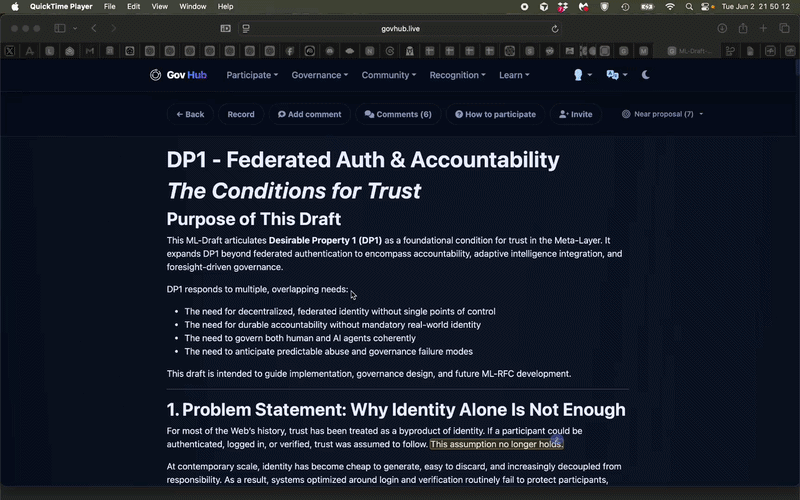Screen dimensions: 800x500
Task: Select the active ML-Draft tab
Action: [689, 51]
